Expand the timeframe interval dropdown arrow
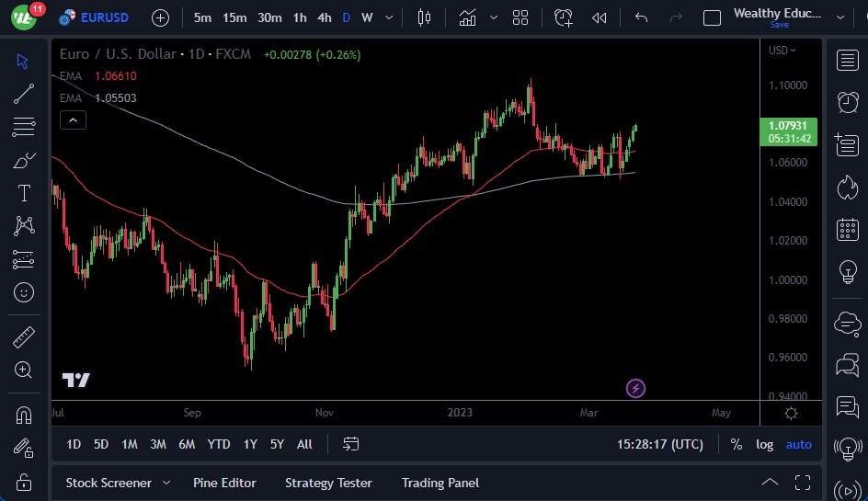 pyautogui.click(x=391, y=17)
